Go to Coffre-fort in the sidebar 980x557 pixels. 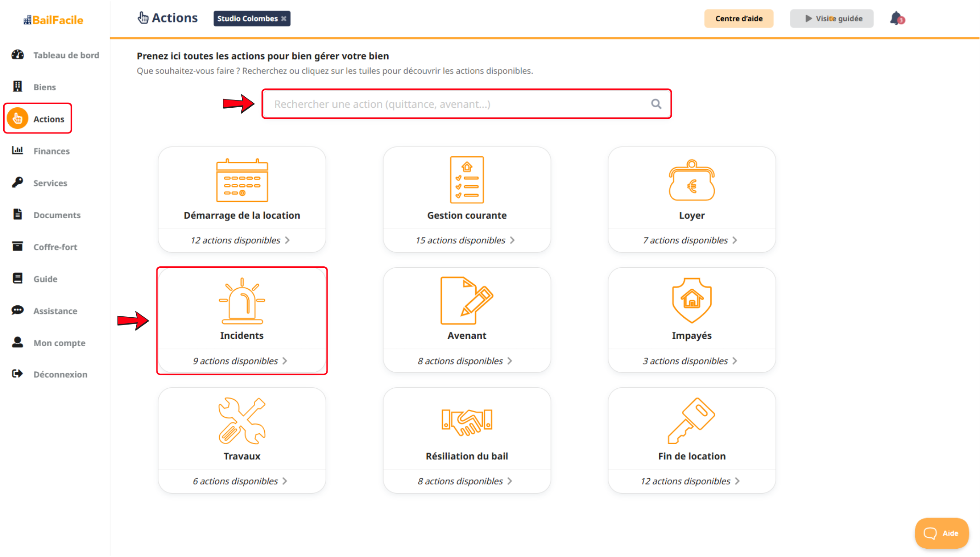click(x=55, y=247)
